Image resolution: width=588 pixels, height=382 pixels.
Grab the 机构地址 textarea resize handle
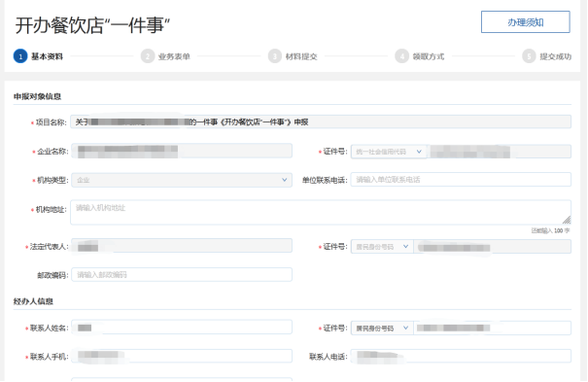567,220
